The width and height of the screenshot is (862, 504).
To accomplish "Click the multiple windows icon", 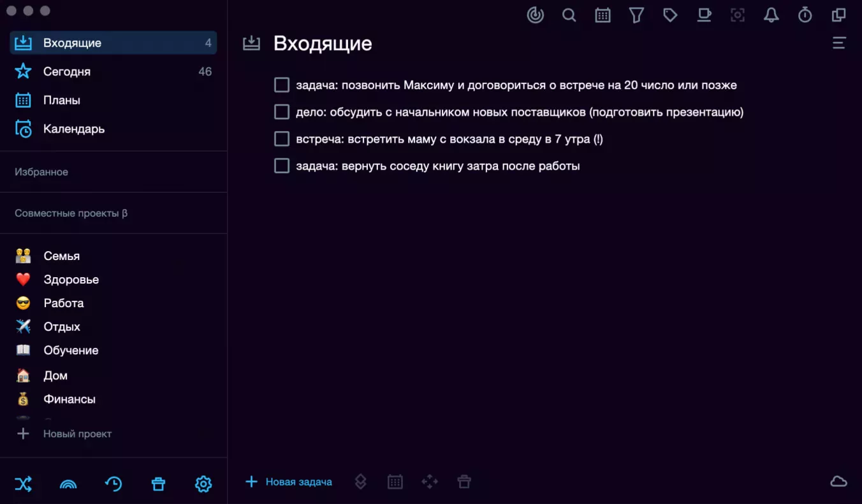I will 839,15.
